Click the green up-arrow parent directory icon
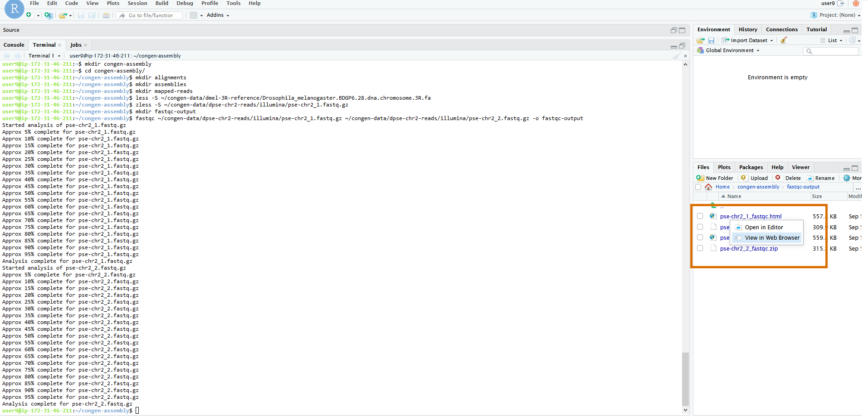Screen dimensions: 868x416 pos(713,205)
